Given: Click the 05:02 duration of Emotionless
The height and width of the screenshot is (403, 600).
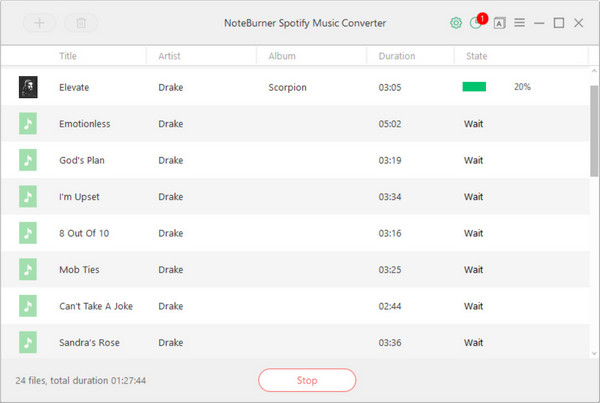Looking at the screenshot, I should [x=390, y=124].
